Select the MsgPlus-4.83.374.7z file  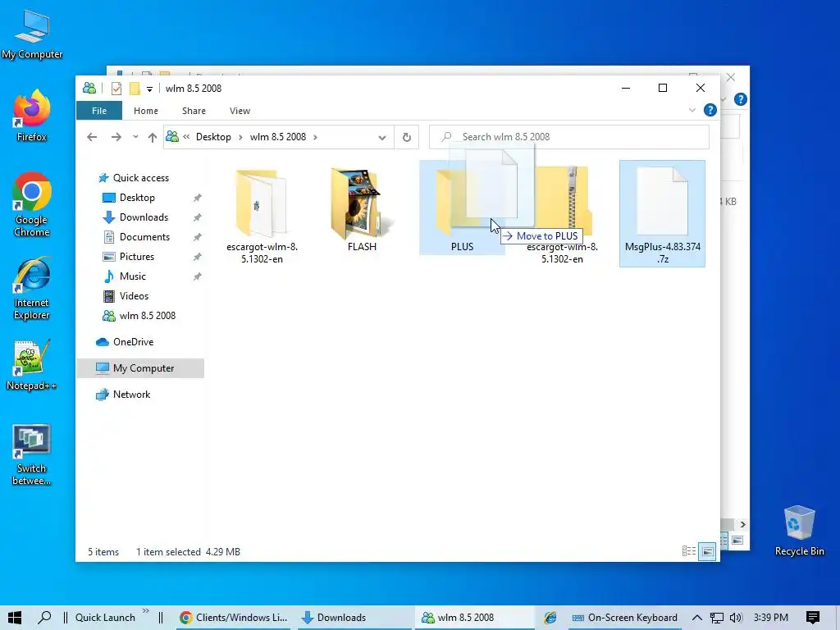coord(662,214)
